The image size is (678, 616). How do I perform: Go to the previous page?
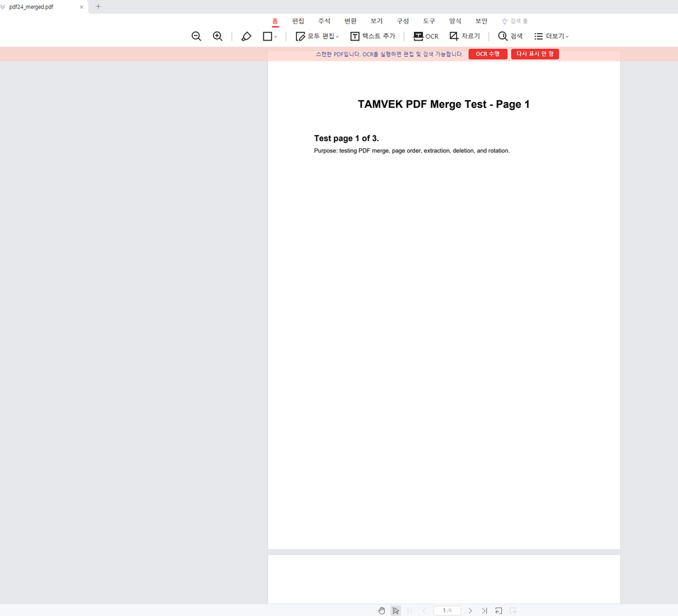coord(424,611)
